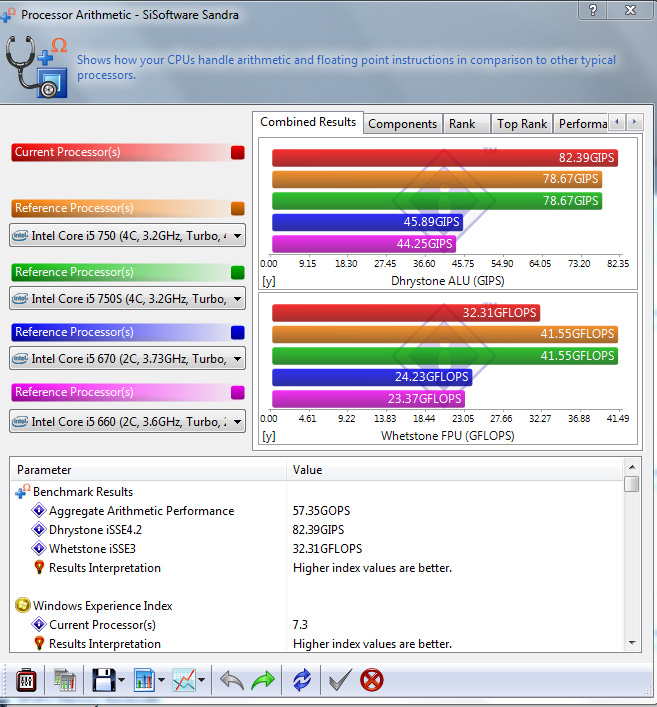Click the Windows Experience Index 7.3 value
The image size is (657, 707).
click(300, 624)
